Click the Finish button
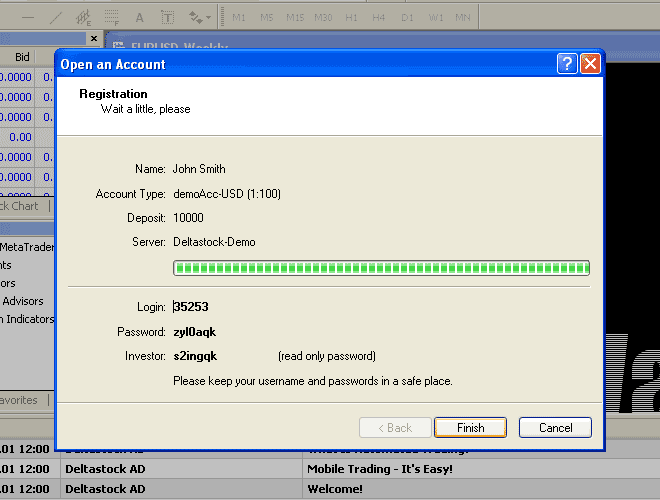 471,428
